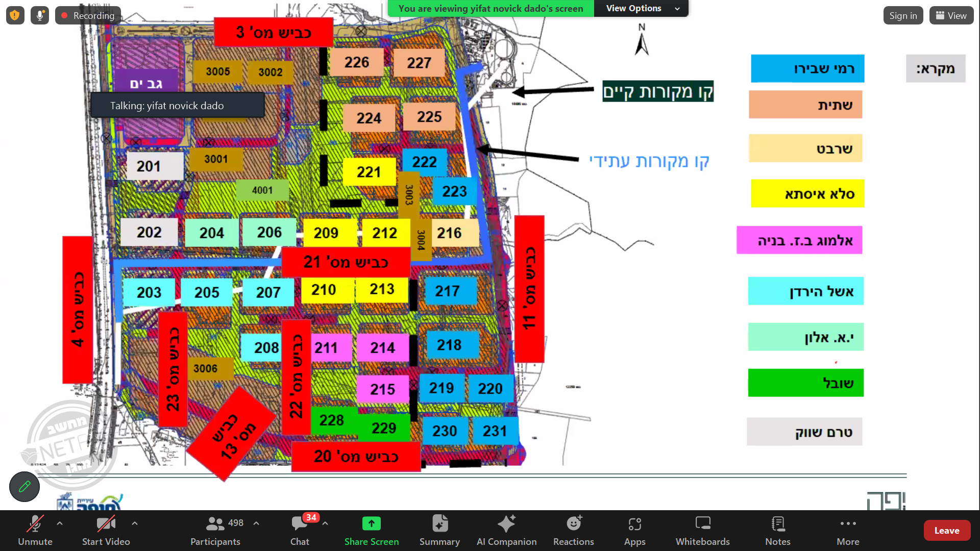This screenshot has height=551, width=980.
Task: Unmute your microphone
Action: 35,531
